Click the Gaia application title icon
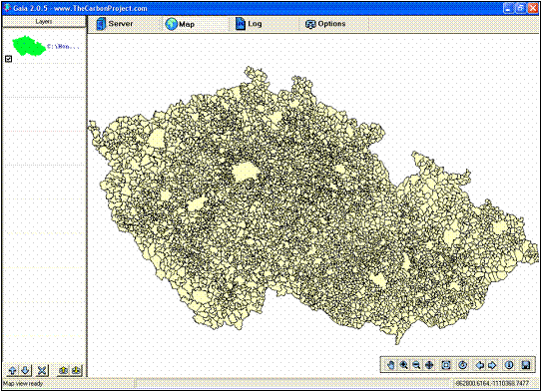 pyautogui.click(x=7, y=8)
